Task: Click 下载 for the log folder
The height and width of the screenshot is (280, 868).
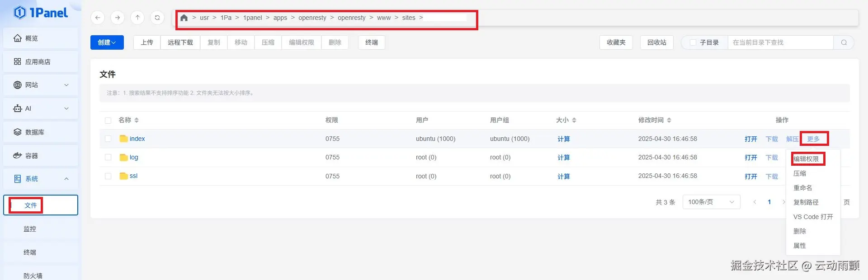Action: 772,158
